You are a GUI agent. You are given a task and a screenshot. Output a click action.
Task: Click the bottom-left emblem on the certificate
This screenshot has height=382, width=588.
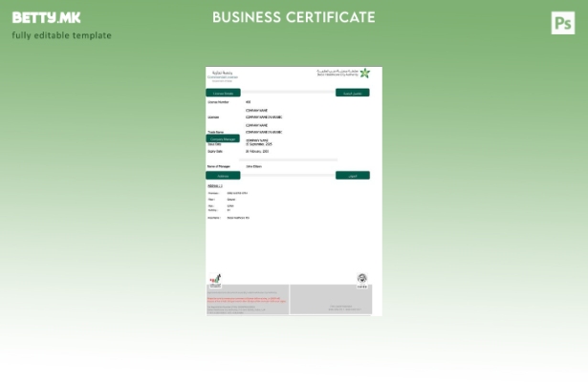click(x=215, y=280)
